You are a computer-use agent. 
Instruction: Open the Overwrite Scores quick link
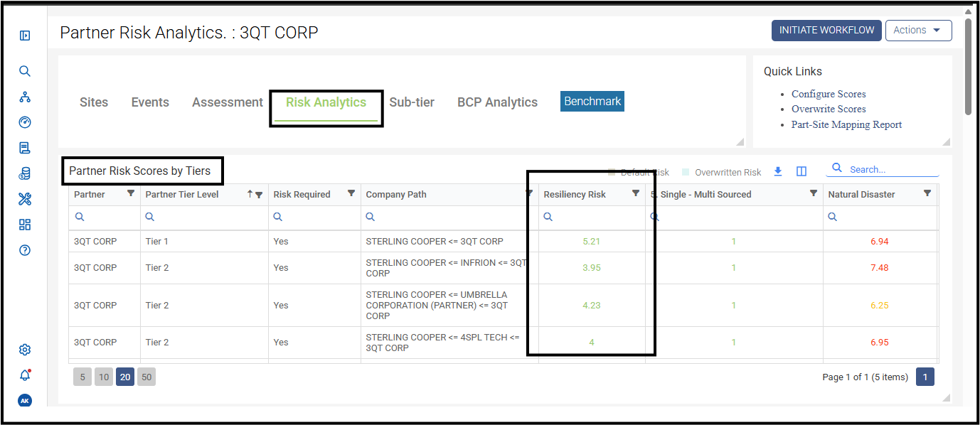[x=829, y=109]
